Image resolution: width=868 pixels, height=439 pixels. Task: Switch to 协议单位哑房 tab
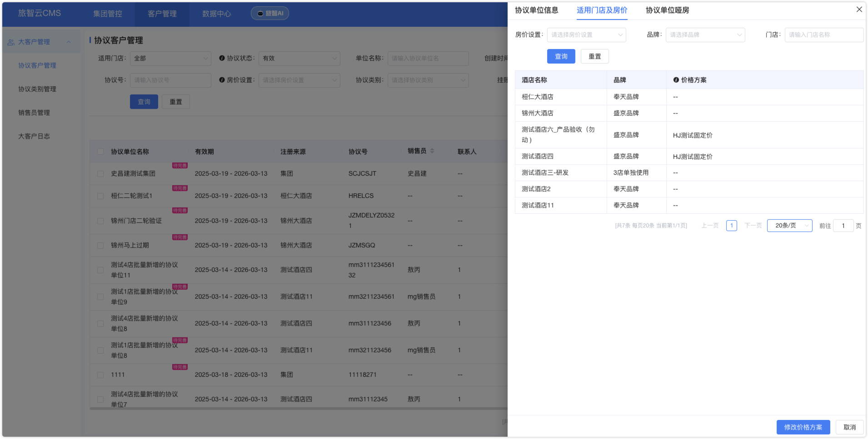667,10
